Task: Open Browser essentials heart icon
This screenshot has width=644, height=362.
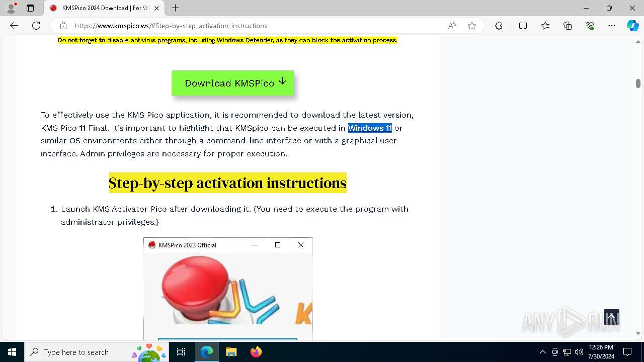Action: [590, 26]
